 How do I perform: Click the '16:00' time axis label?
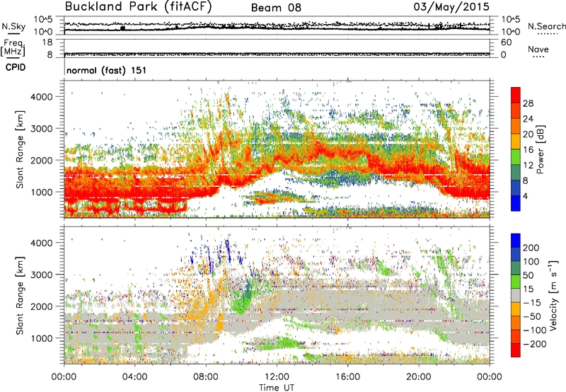348,377
